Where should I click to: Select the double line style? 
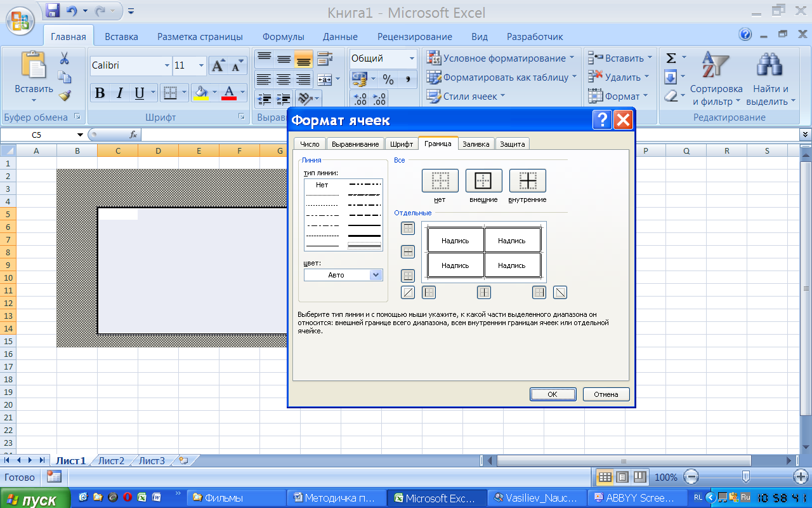pyautogui.click(x=365, y=246)
